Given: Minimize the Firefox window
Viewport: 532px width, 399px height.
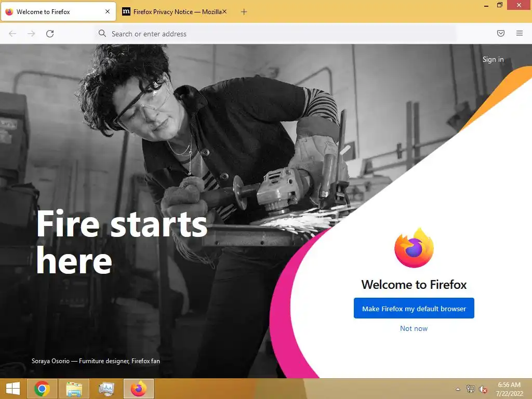Looking at the screenshot, I should point(486,5).
